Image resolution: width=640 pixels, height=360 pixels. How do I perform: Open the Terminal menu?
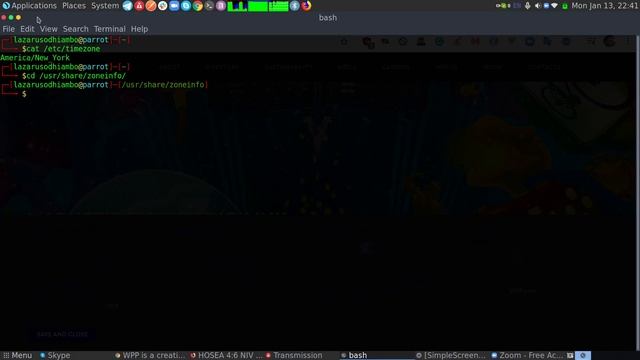coord(109,29)
